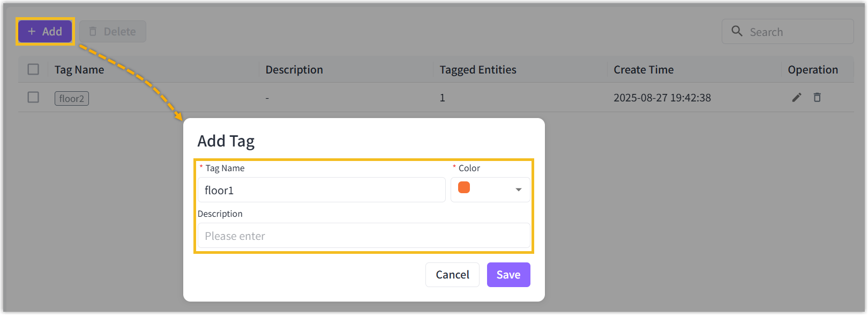Screen dimensions: 868x315
Task: Select the header select-all checkbox
Action: (33, 69)
